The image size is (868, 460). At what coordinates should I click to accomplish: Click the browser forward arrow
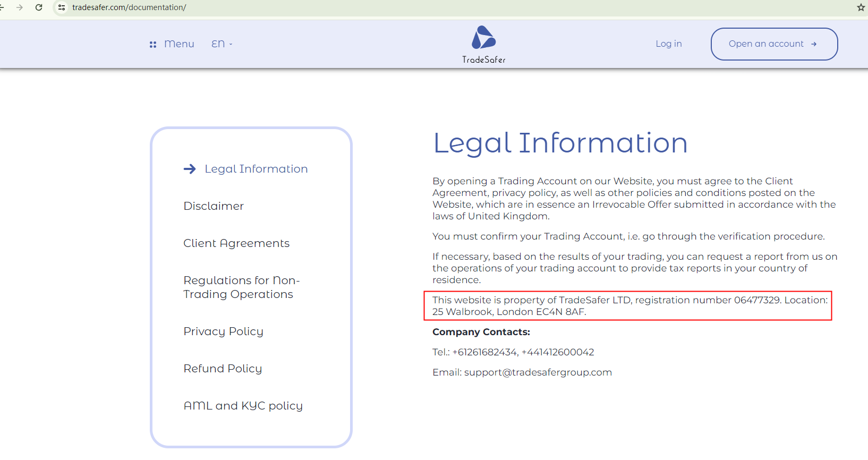click(20, 7)
